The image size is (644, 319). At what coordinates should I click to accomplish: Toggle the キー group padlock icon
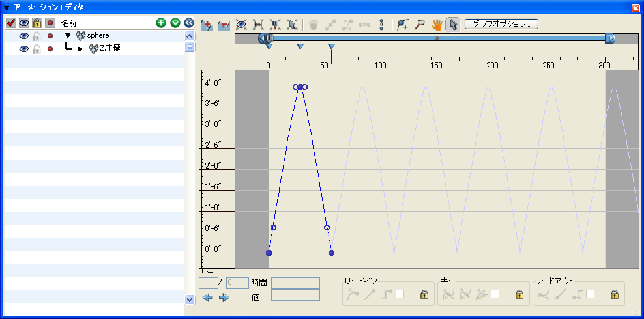coord(520,294)
